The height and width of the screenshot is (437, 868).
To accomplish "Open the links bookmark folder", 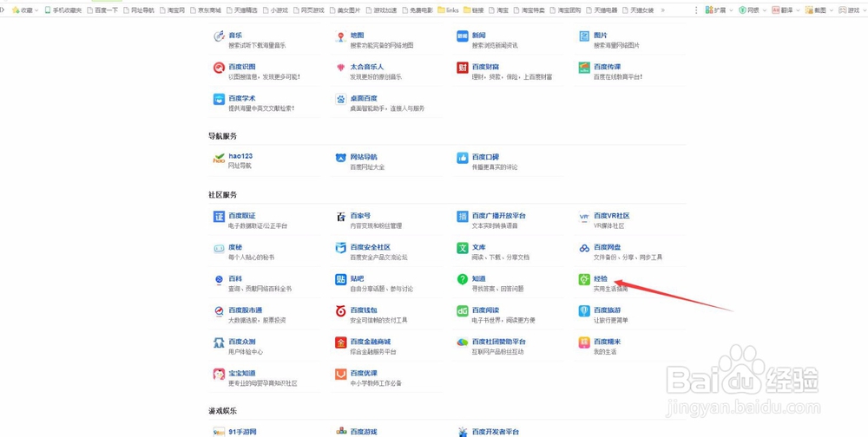I will point(448,10).
